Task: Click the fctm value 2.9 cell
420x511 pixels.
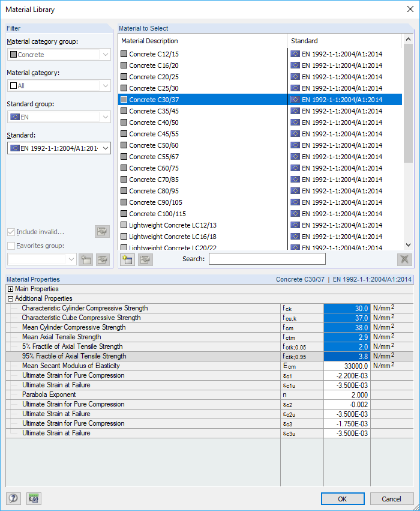Action: [x=347, y=337]
